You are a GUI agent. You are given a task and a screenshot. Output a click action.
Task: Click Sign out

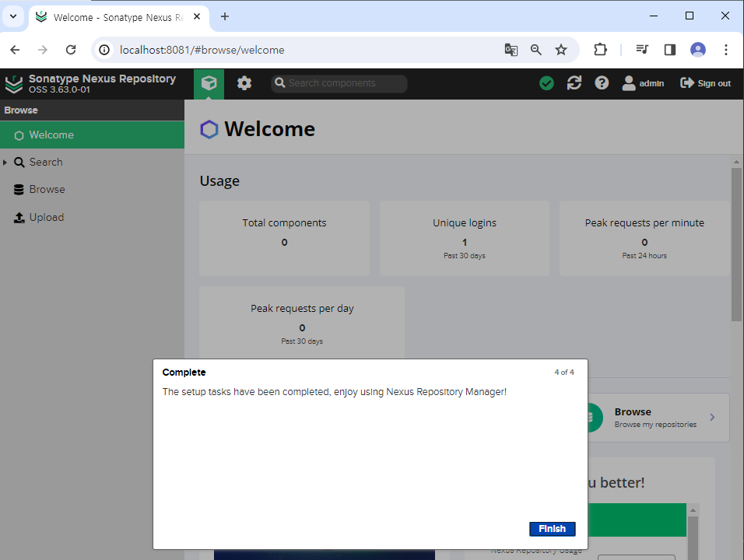click(x=706, y=83)
